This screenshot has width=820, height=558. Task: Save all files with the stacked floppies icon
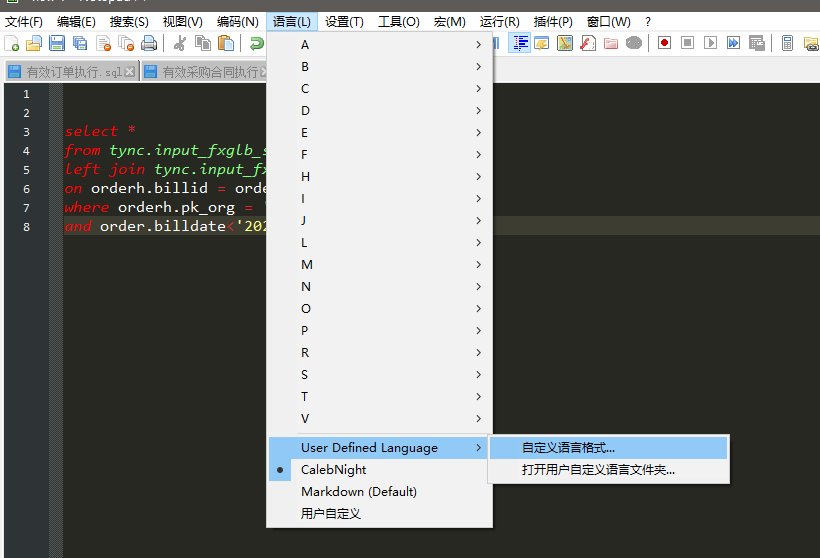point(79,43)
